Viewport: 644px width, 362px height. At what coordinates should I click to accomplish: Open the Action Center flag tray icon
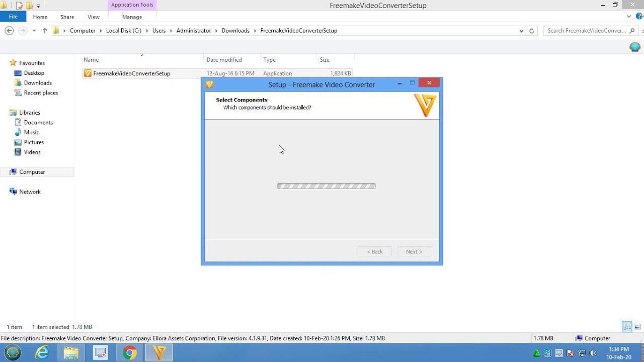570,353
